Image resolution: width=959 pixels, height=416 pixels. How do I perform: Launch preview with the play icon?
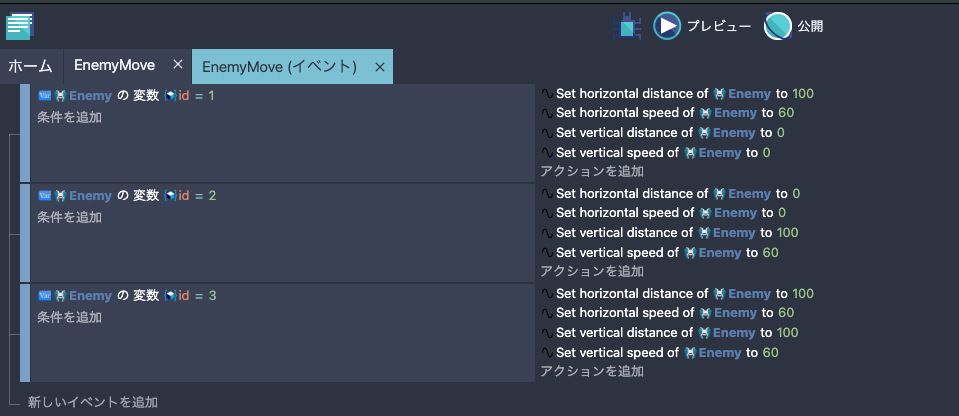[667, 26]
